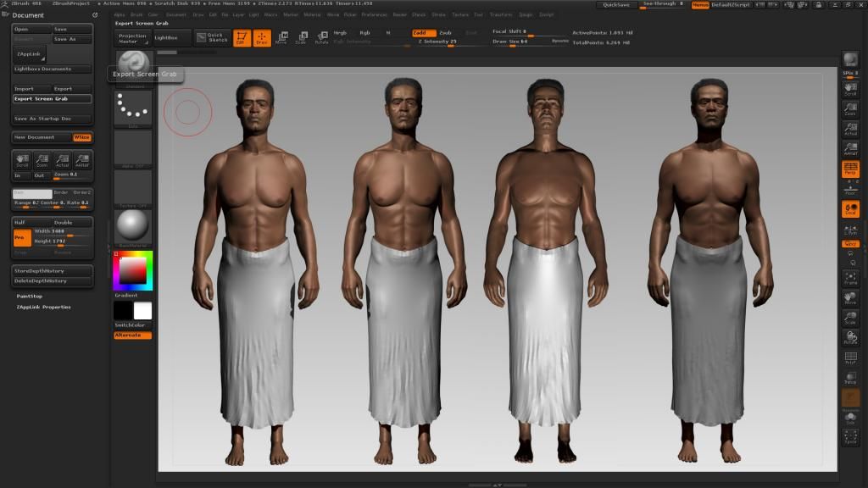Screen dimensions: 868x488
Task: Click Actual size icon in Document palette
Action: tap(62, 160)
